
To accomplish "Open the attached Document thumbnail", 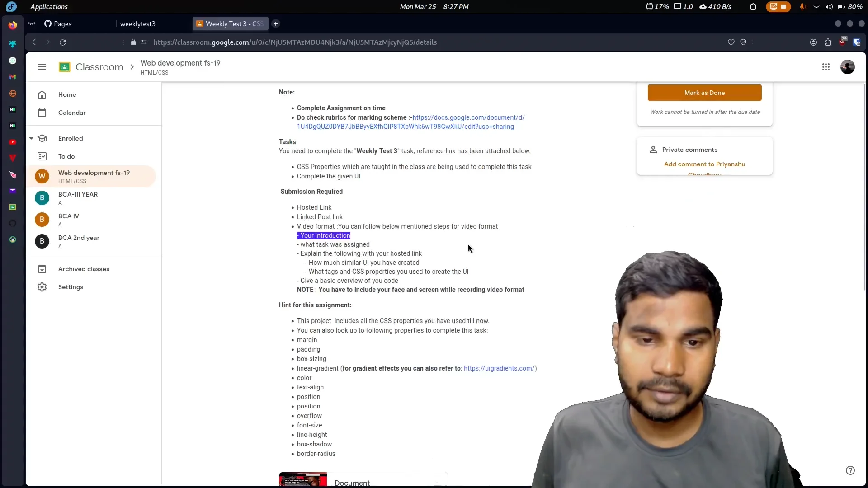I will click(303, 479).
